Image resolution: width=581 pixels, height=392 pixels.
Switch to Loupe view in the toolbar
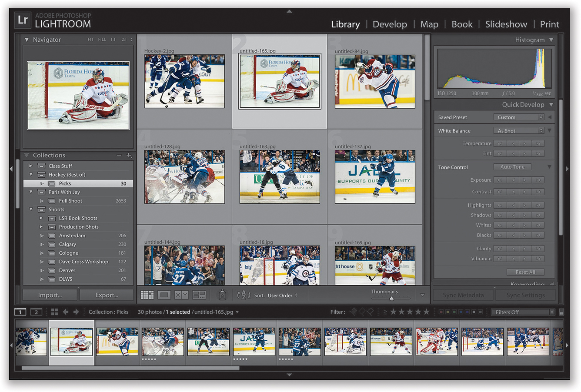click(x=164, y=295)
